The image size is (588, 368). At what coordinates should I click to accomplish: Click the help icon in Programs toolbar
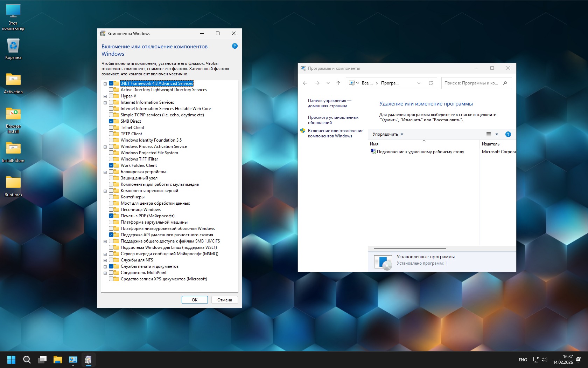(x=508, y=134)
